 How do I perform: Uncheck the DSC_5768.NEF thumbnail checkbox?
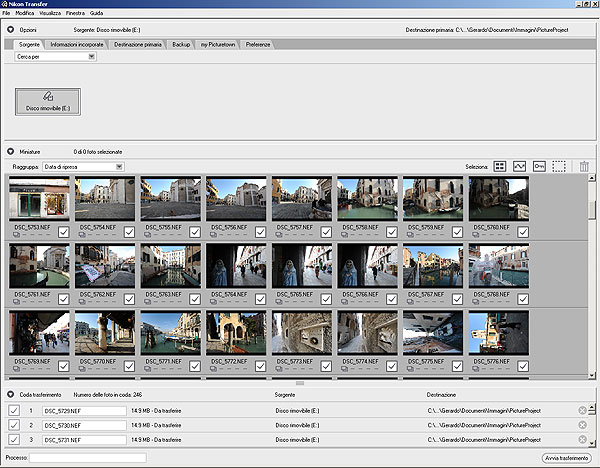(523, 299)
